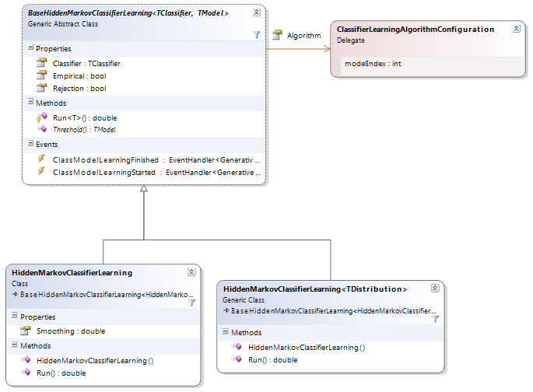Click filter icon in HiddenMarkovClassifierLearning<TDistribution> box

(x=435, y=319)
